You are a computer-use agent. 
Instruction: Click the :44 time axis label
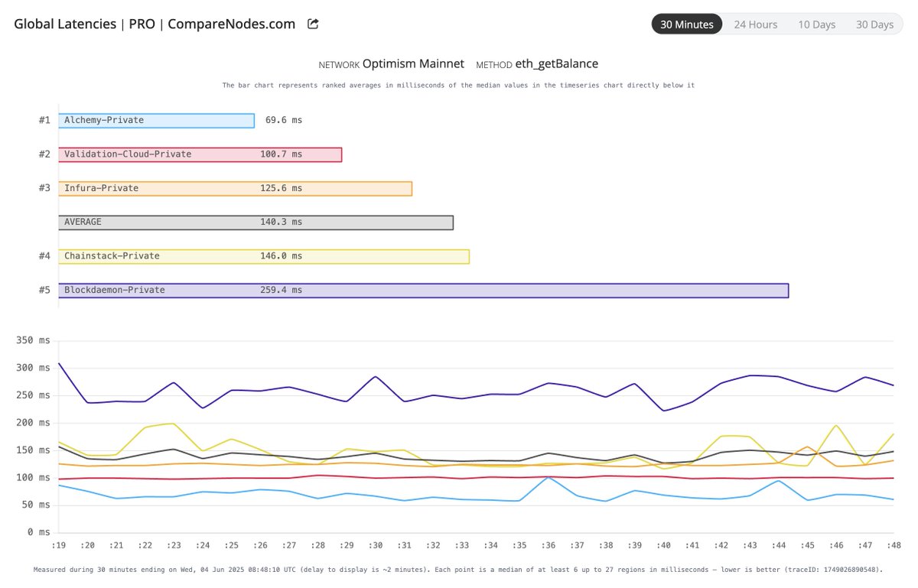click(x=778, y=546)
